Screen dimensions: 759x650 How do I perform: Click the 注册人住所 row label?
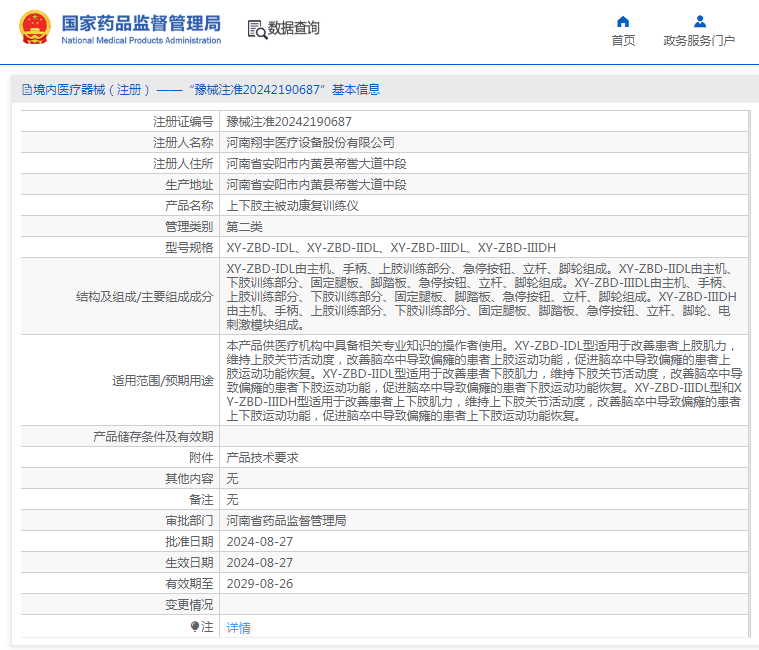pyautogui.click(x=183, y=164)
